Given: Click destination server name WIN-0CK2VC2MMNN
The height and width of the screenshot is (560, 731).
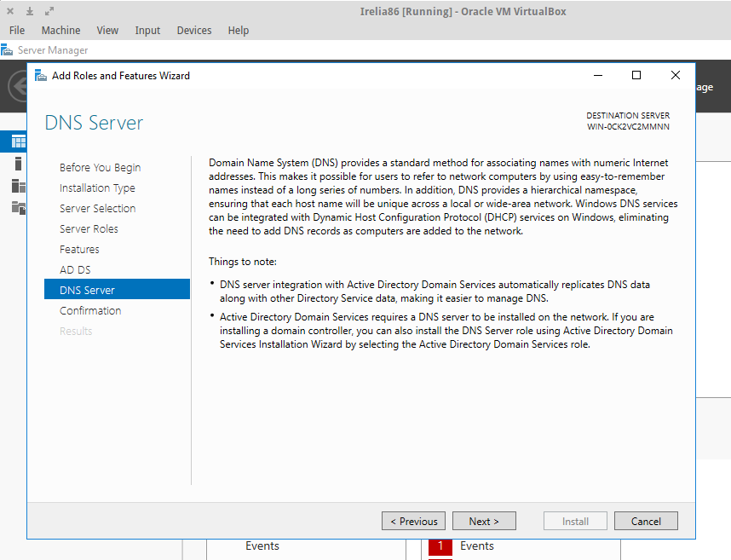Looking at the screenshot, I should click(x=628, y=127).
